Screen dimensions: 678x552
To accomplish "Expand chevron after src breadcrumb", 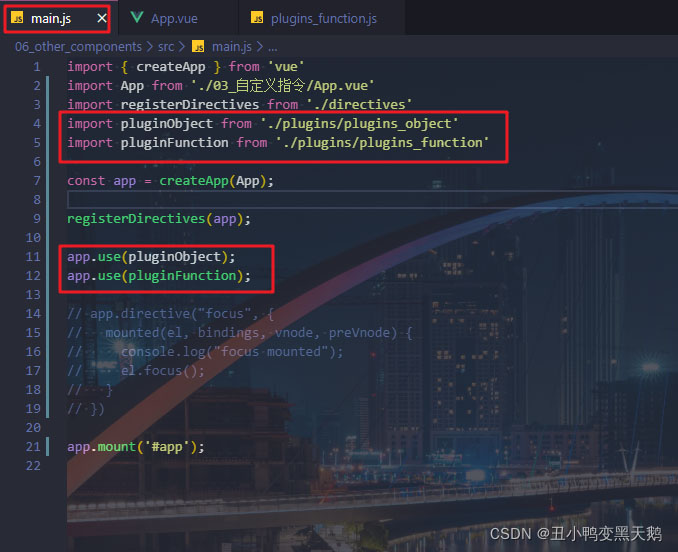I will pyautogui.click(x=182, y=46).
